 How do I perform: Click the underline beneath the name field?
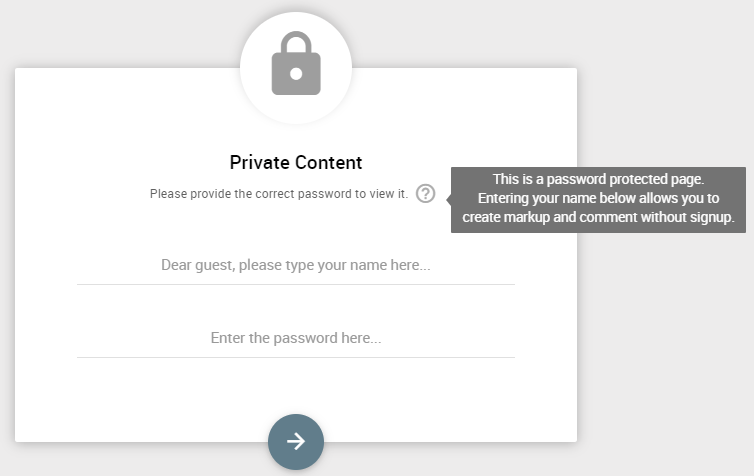(296, 284)
